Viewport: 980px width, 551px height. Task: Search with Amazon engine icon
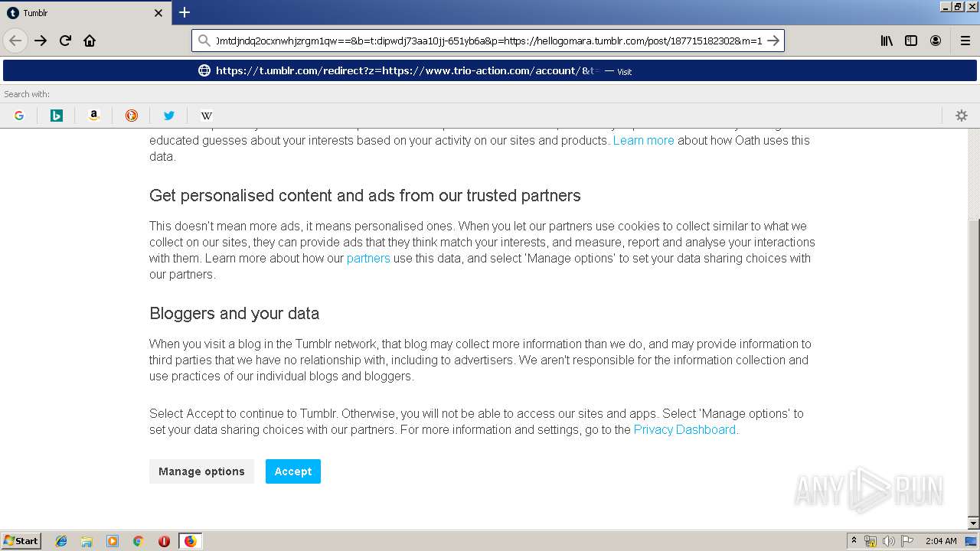click(94, 116)
